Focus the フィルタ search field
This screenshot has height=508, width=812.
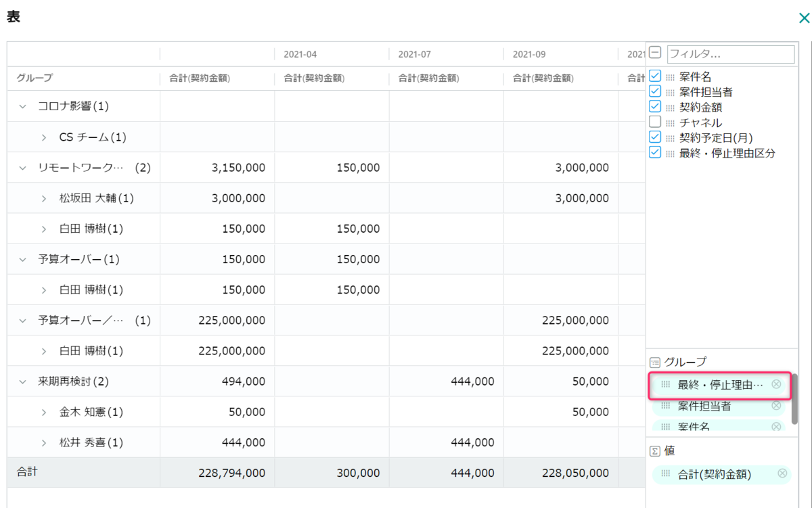point(730,53)
